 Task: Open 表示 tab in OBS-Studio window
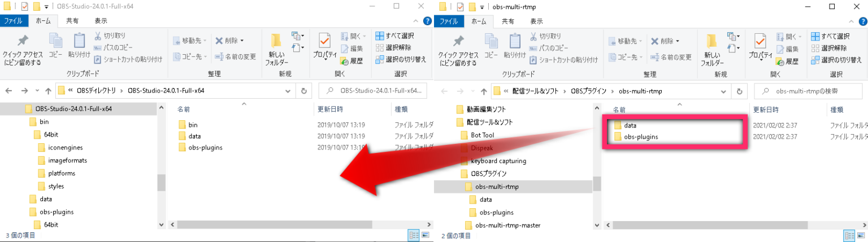click(101, 21)
